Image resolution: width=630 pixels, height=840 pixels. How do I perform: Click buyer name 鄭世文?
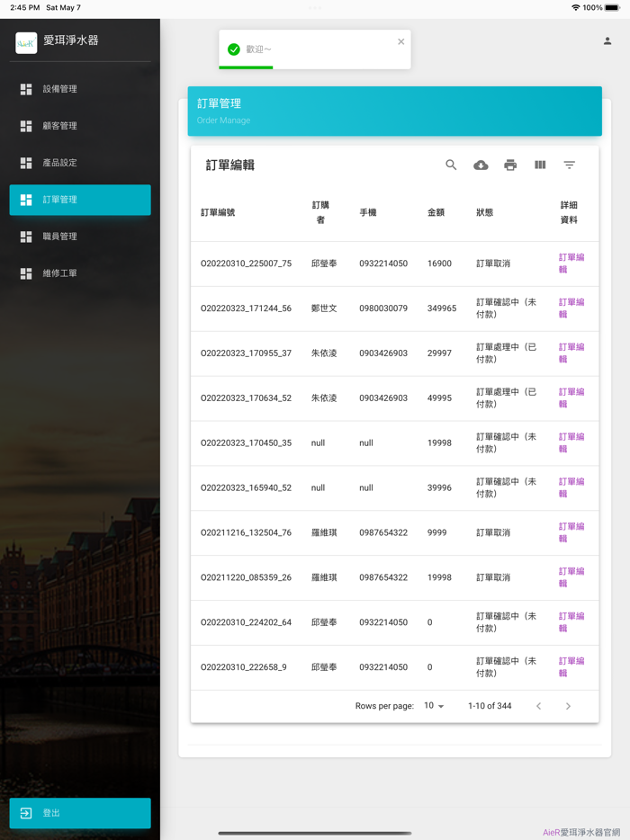(x=324, y=308)
